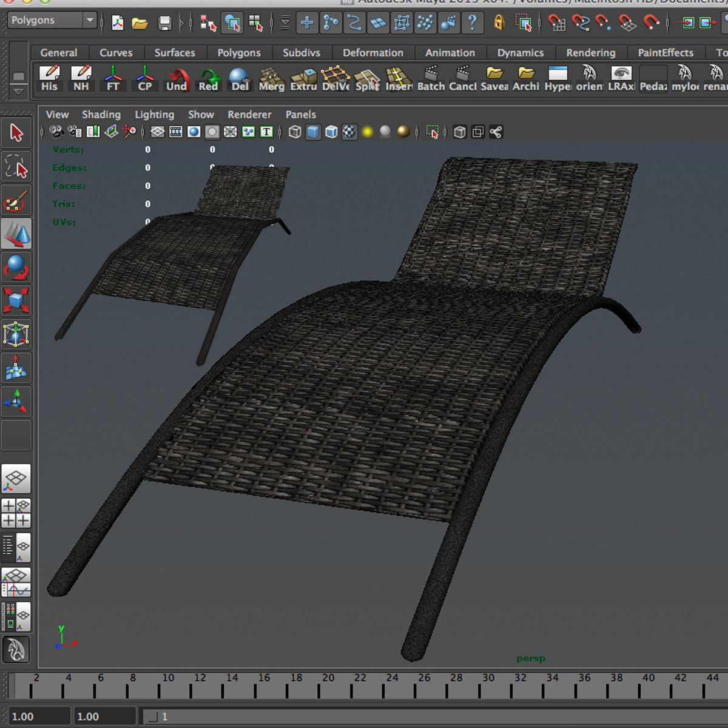The width and height of the screenshot is (728, 728).
Task: Click the DelVe delete vertex shelf button
Action: pyautogui.click(x=335, y=78)
